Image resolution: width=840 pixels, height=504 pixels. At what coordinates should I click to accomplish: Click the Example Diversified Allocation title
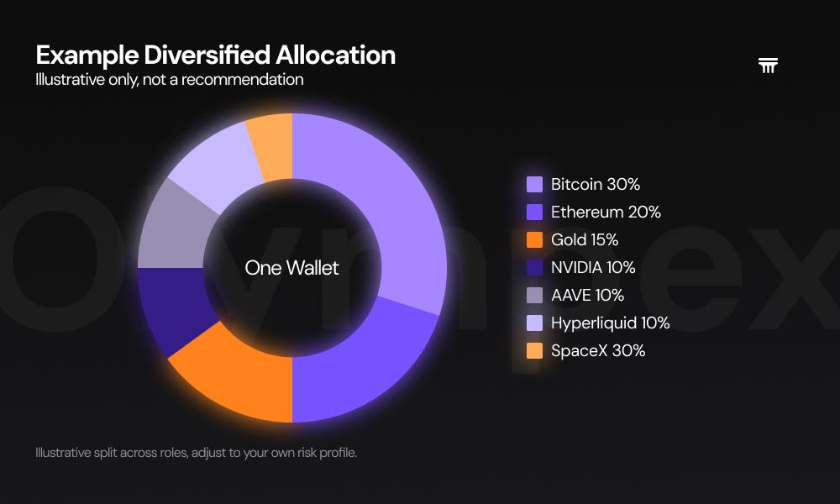click(216, 55)
